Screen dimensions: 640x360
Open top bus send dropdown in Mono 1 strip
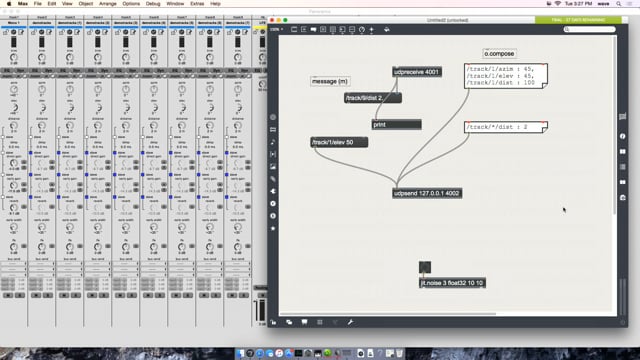[13, 264]
